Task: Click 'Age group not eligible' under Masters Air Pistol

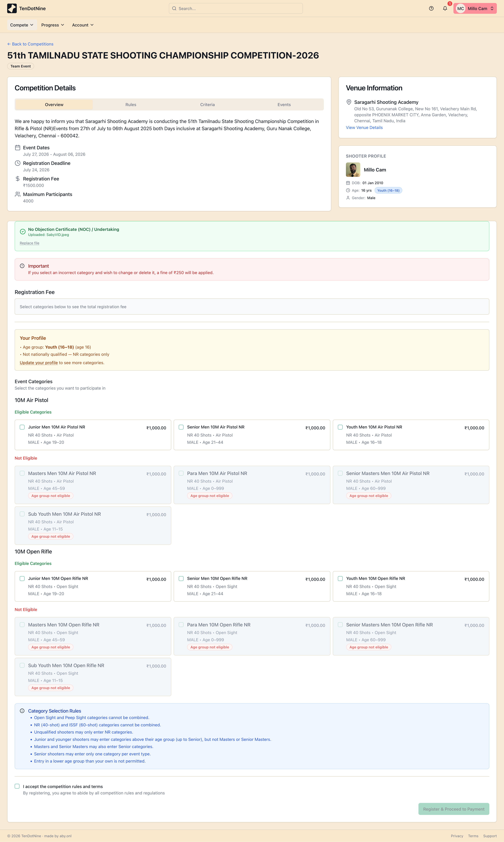Action: 51,496
